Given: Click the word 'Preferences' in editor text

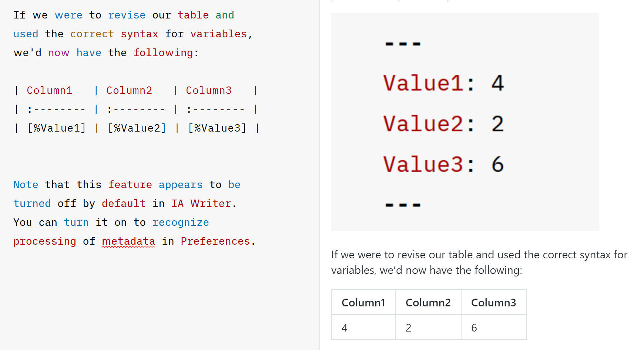Looking at the screenshot, I should (x=215, y=241).
